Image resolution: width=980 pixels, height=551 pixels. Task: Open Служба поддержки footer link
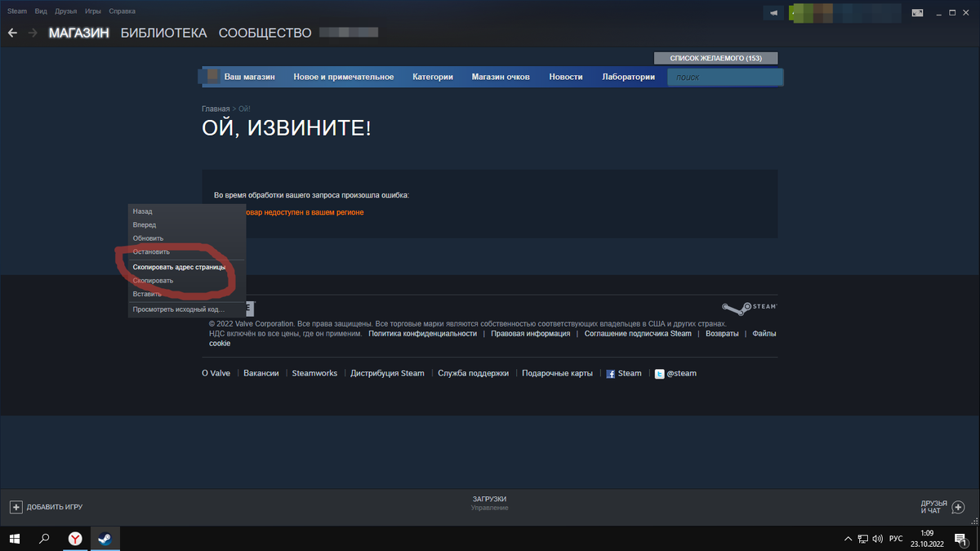tap(473, 374)
